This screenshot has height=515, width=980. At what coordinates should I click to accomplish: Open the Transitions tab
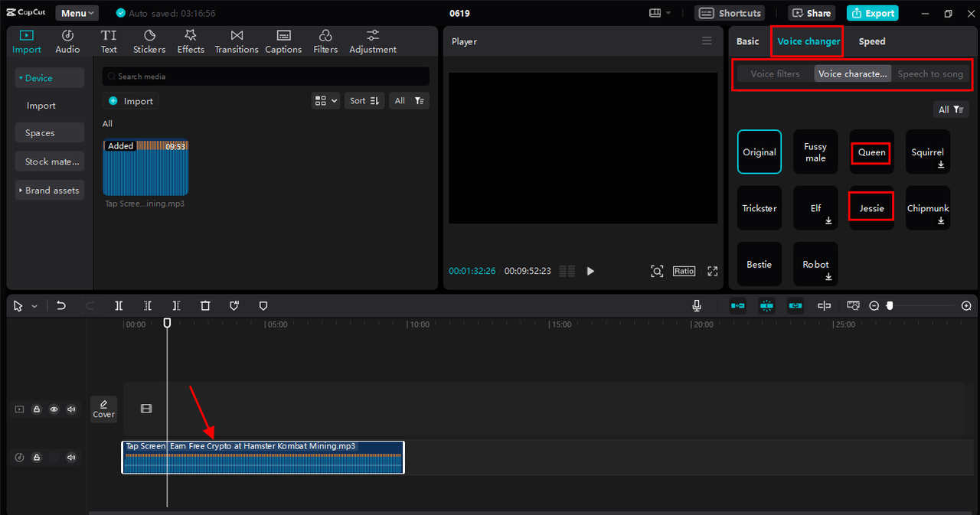pyautogui.click(x=237, y=41)
